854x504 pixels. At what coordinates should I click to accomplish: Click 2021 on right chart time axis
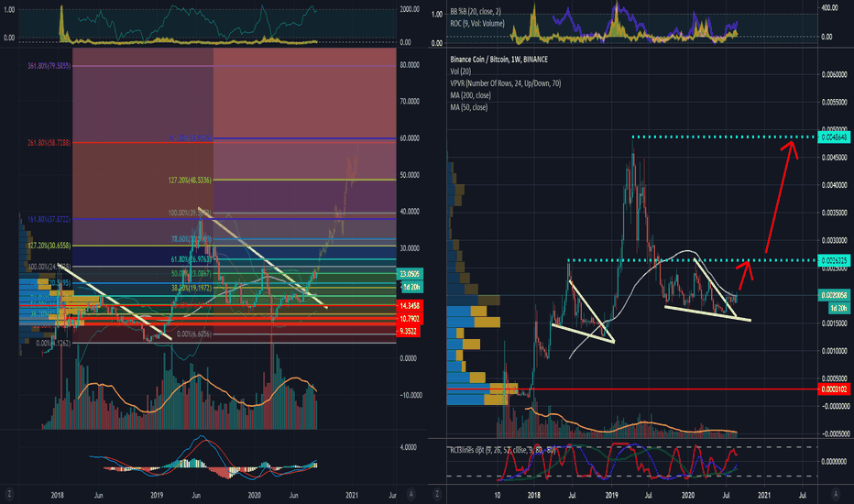[764, 495]
